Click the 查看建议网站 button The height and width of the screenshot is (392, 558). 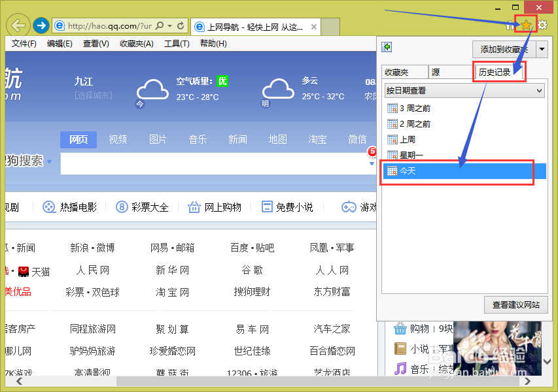click(x=515, y=304)
